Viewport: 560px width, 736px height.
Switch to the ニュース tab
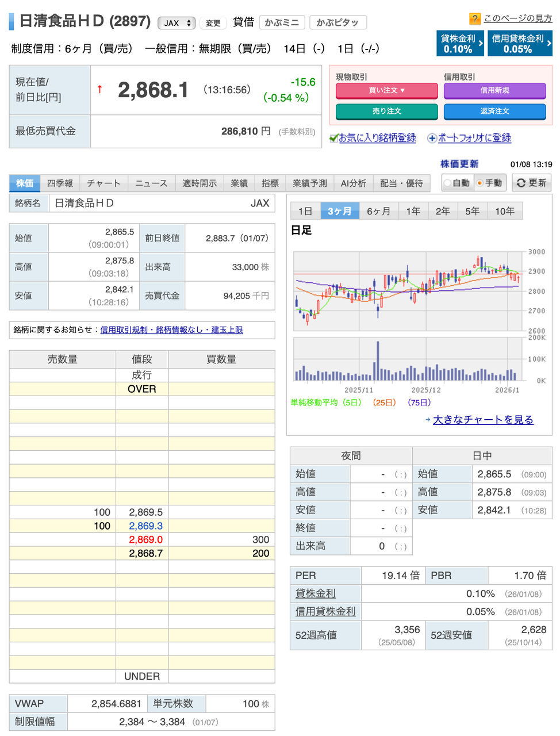[150, 183]
